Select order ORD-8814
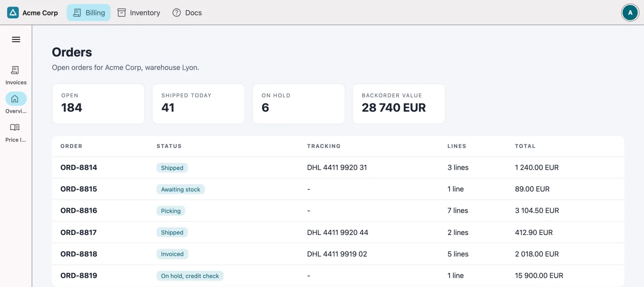This screenshot has width=644, height=287. click(x=79, y=167)
